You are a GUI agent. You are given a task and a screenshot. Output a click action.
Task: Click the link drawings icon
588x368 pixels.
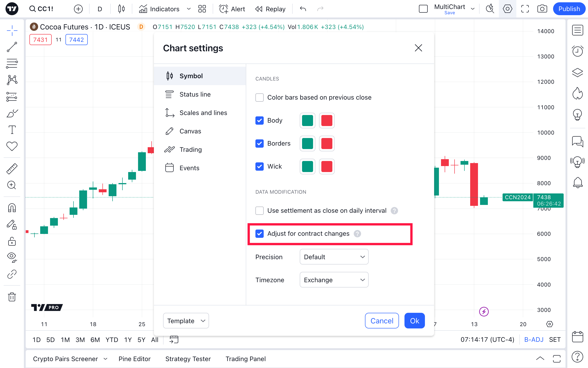12,274
